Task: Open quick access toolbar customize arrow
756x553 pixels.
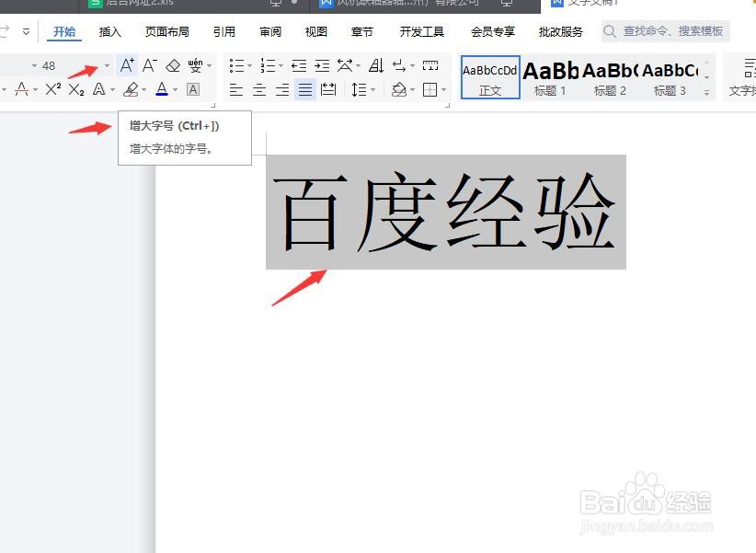Action: click(26, 32)
